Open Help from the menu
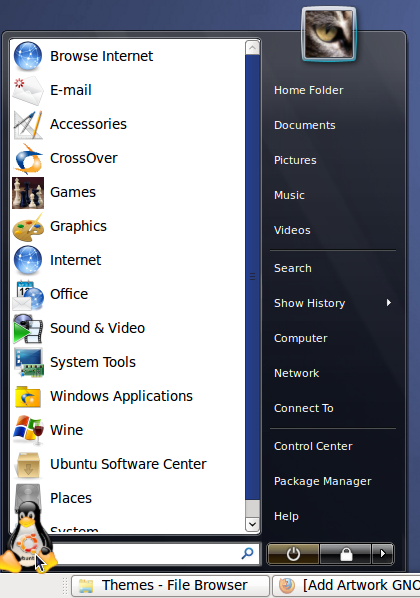 (286, 516)
